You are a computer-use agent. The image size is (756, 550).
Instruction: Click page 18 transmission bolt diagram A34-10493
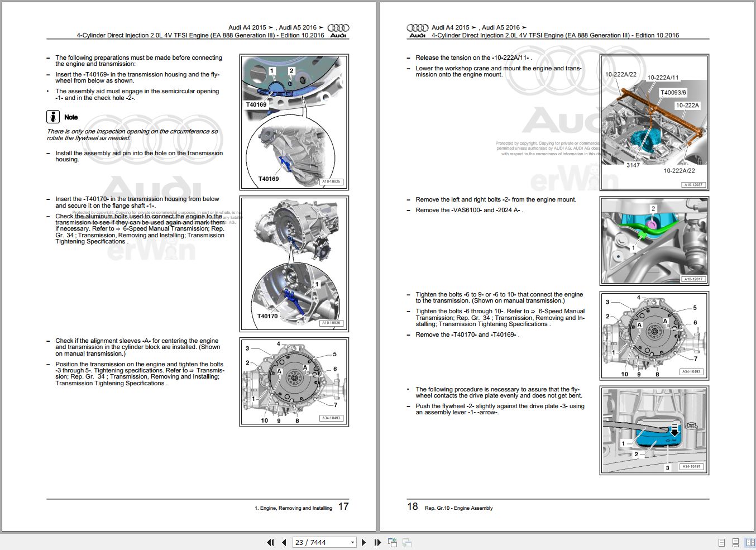(x=654, y=335)
